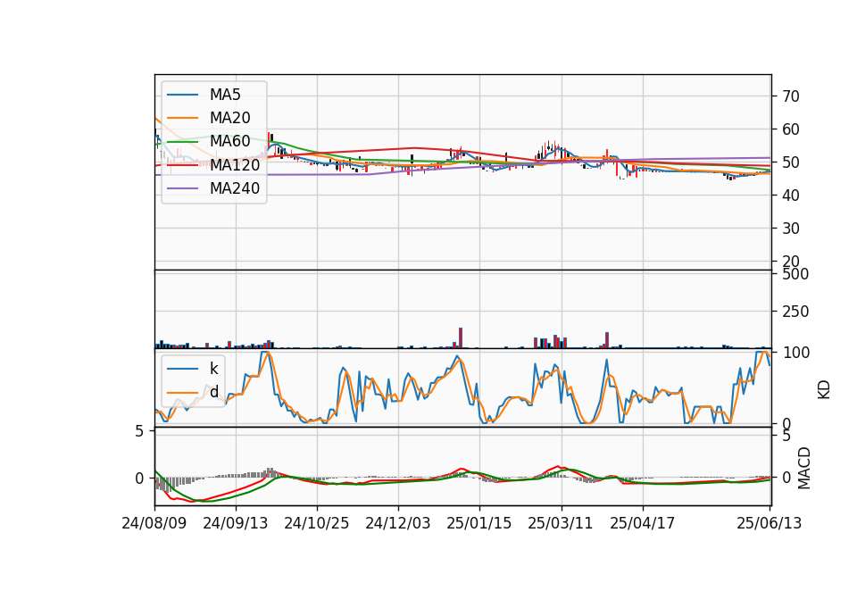857x616 pixels.
Task: Click the blue MA5 legend line swatch
Action: tap(182, 95)
